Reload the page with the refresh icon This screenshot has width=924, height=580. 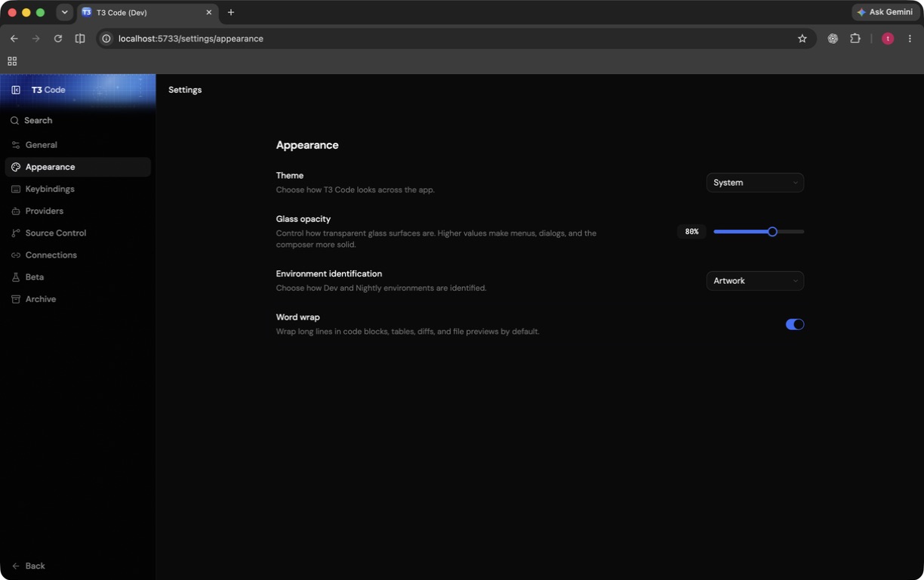(57, 39)
